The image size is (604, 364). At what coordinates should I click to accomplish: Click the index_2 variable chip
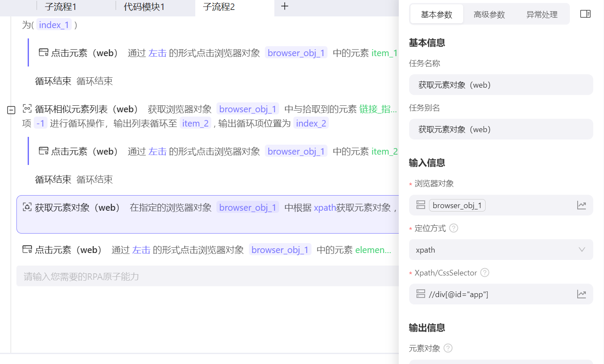pyautogui.click(x=311, y=123)
